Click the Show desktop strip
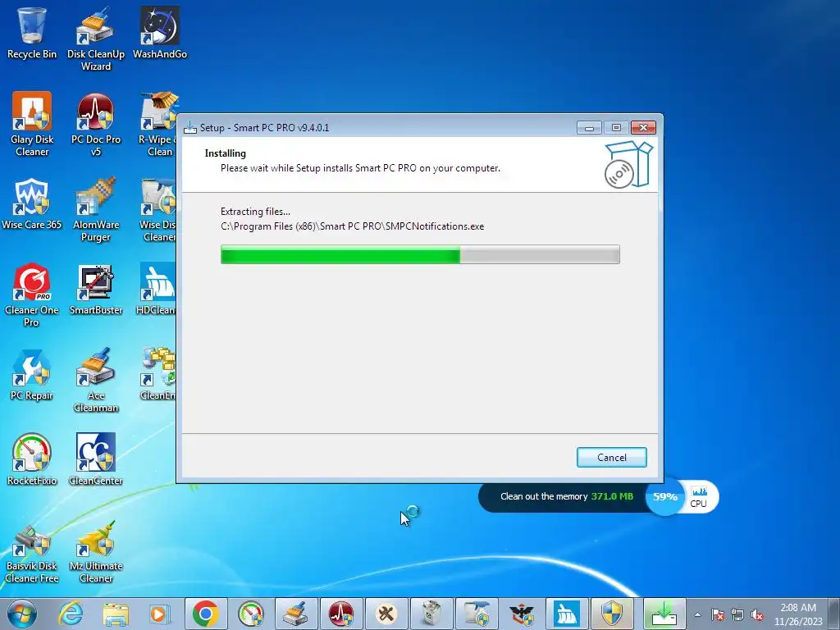The image size is (840, 630). point(836,614)
